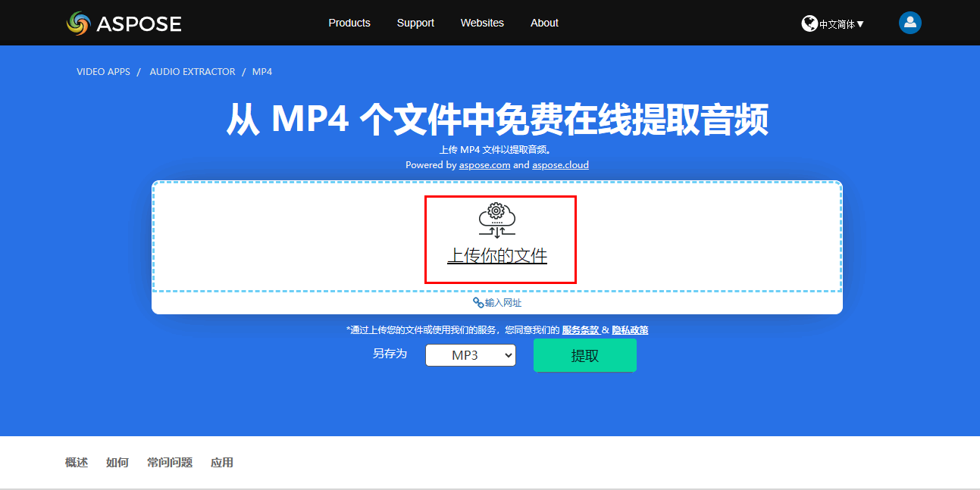980x490 pixels.
Task: Click the 另存为 label
Action: [x=390, y=354]
